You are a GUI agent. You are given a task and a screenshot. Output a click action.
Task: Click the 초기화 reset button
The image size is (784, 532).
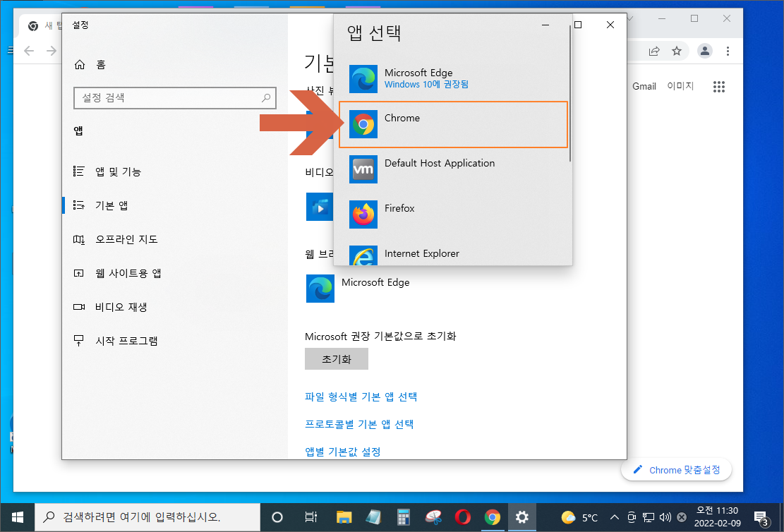click(x=337, y=359)
